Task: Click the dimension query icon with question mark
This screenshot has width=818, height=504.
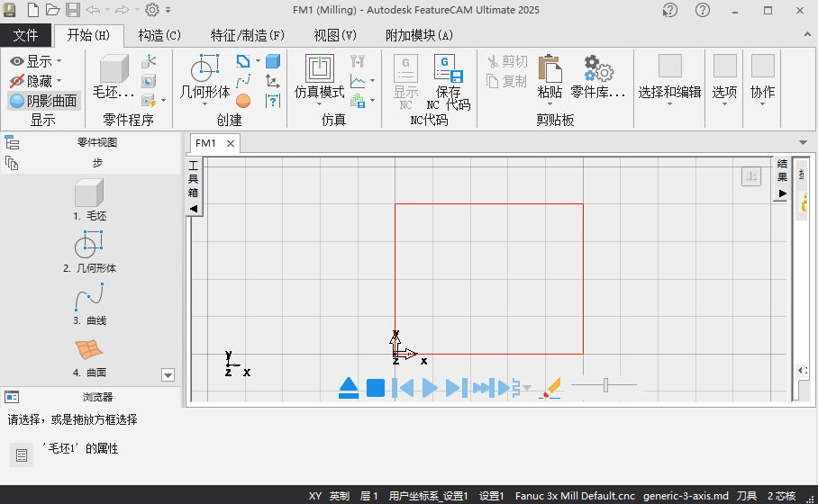Action: pyautogui.click(x=273, y=101)
